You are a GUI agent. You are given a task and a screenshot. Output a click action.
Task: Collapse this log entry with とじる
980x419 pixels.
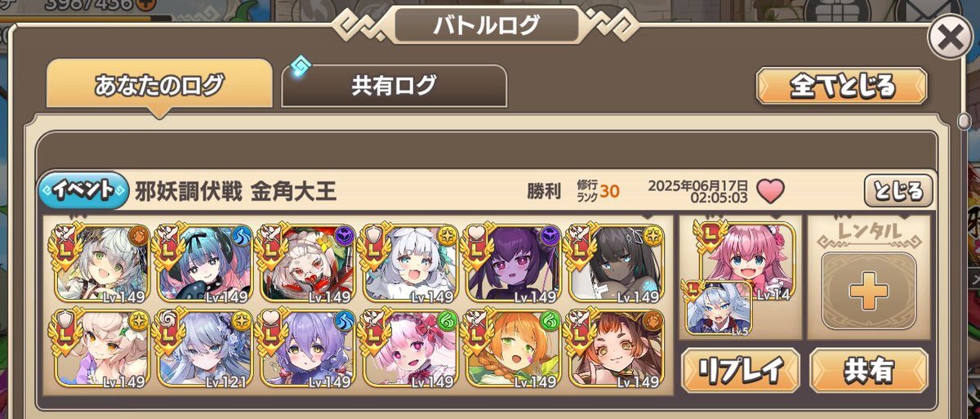point(898,191)
